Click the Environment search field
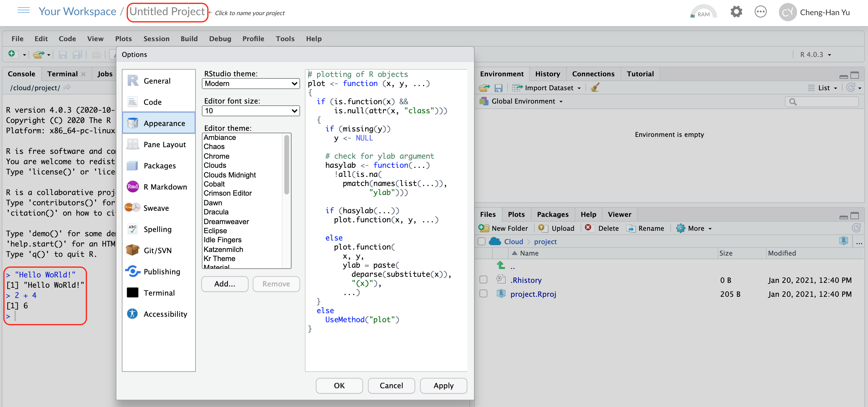868x407 pixels. 822,102
